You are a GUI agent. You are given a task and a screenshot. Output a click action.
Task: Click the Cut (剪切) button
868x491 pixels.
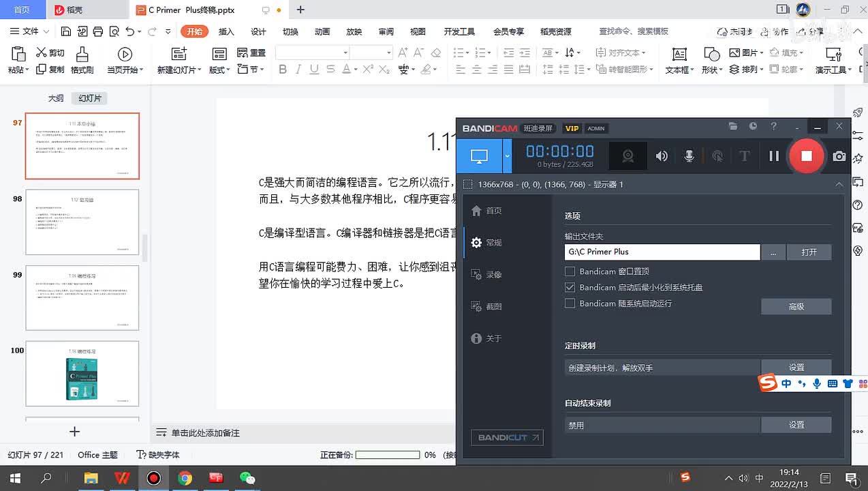pyautogui.click(x=50, y=53)
